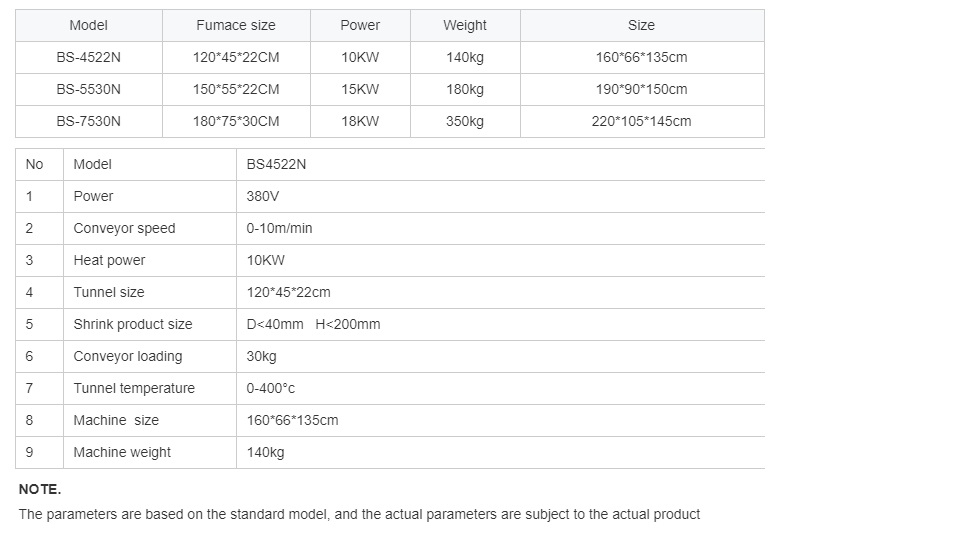Select the Weight column header
The width and height of the screenshot is (954, 534).
(465, 26)
